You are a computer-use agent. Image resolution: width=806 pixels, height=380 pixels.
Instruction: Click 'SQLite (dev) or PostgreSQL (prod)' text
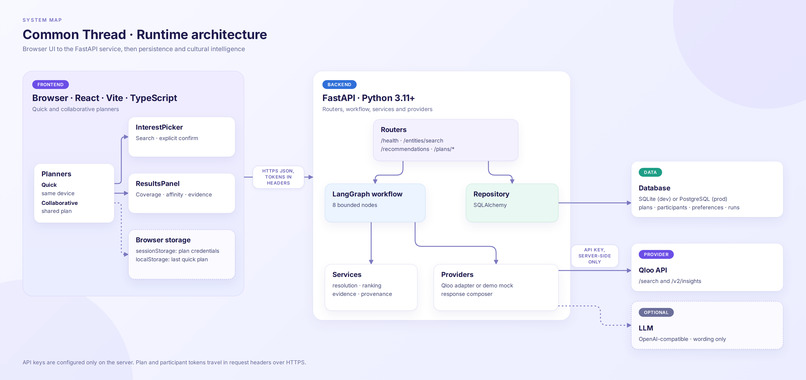click(x=683, y=199)
